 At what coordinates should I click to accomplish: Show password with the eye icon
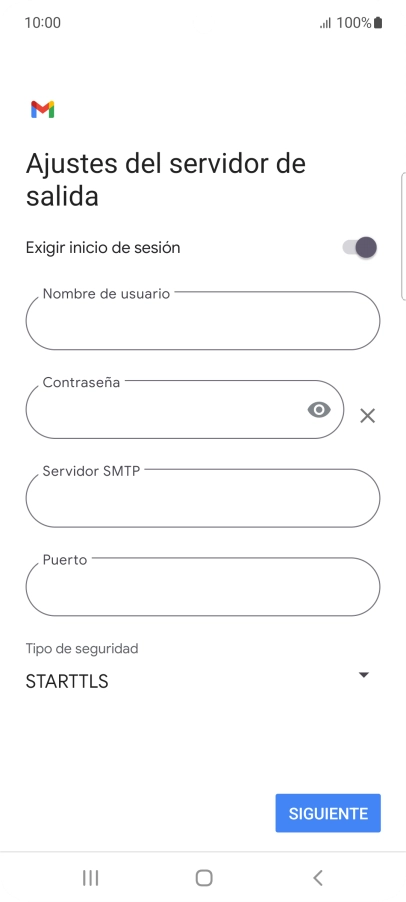click(x=319, y=410)
